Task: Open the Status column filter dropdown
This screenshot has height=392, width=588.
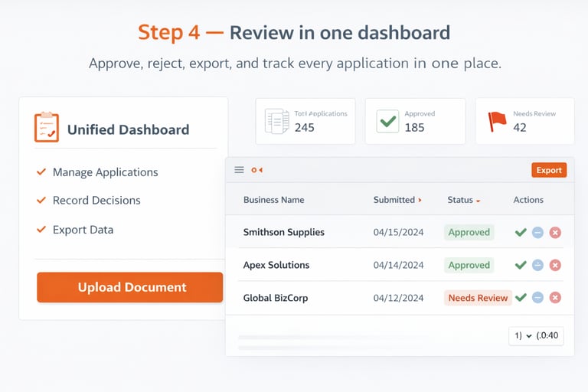Action: pyautogui.click(x=478, y=201)
